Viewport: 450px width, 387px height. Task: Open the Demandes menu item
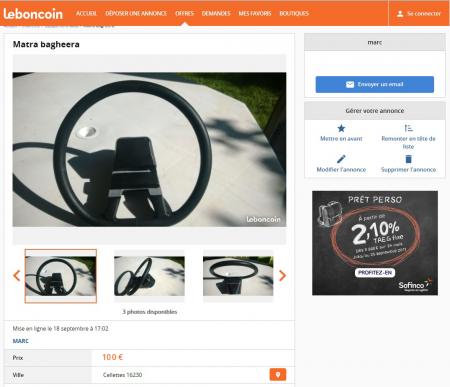(216, 13)
